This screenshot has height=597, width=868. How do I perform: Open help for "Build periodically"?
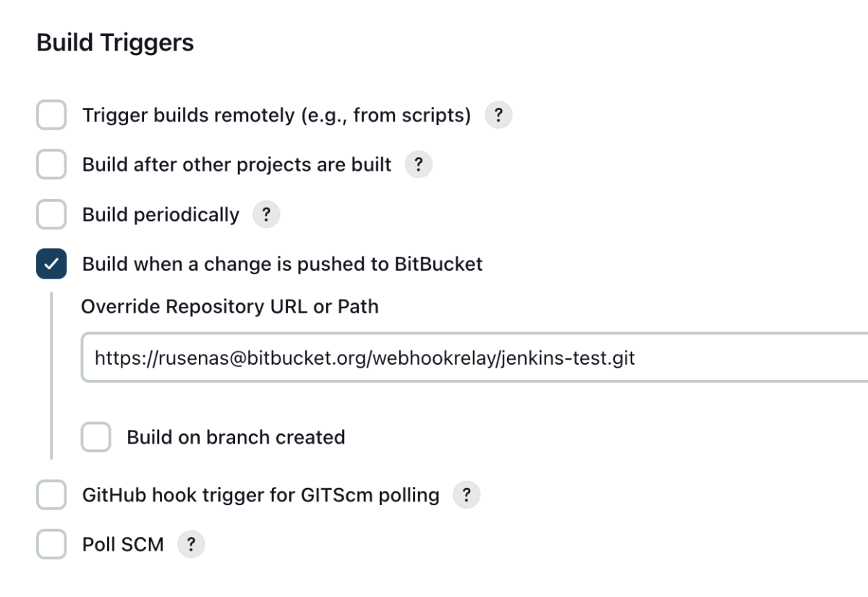[x=266, y=214]
